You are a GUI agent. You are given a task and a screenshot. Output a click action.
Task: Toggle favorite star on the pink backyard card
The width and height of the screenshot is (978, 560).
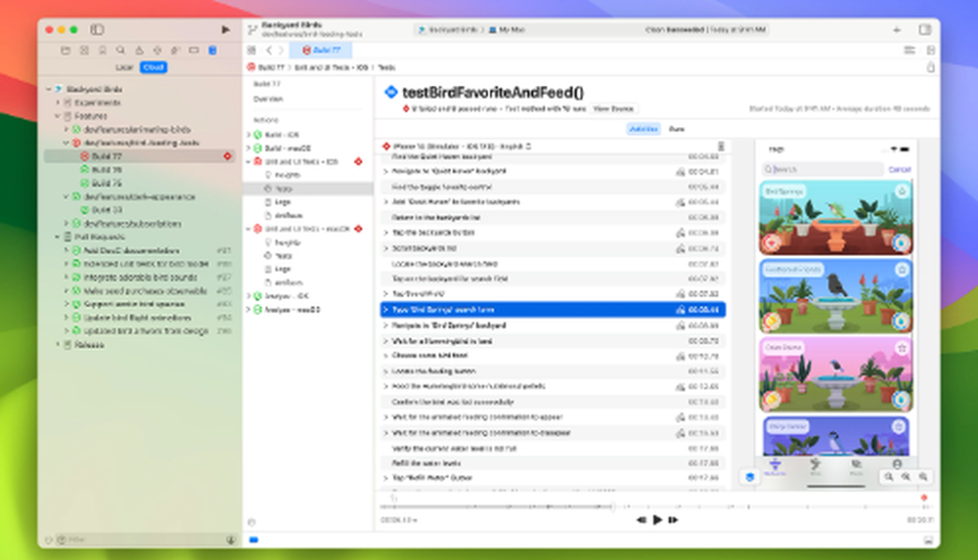tap(902, 348)
